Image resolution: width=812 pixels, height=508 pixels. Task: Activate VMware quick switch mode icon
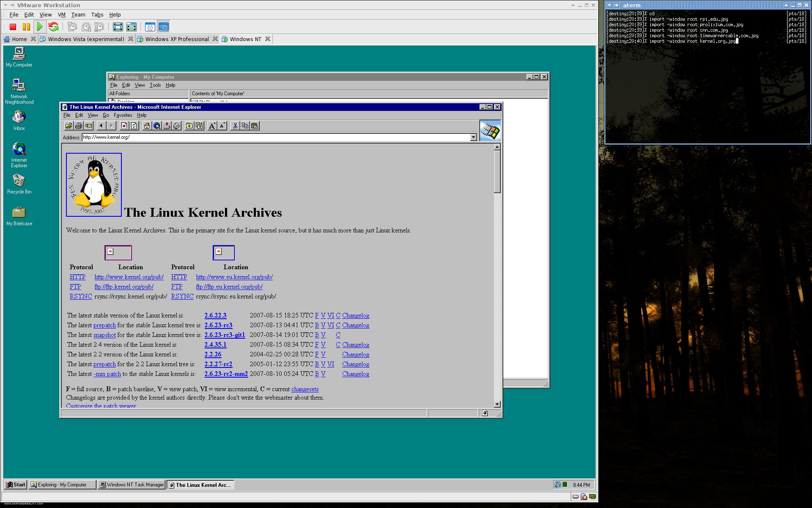click(x=132, y=27)
